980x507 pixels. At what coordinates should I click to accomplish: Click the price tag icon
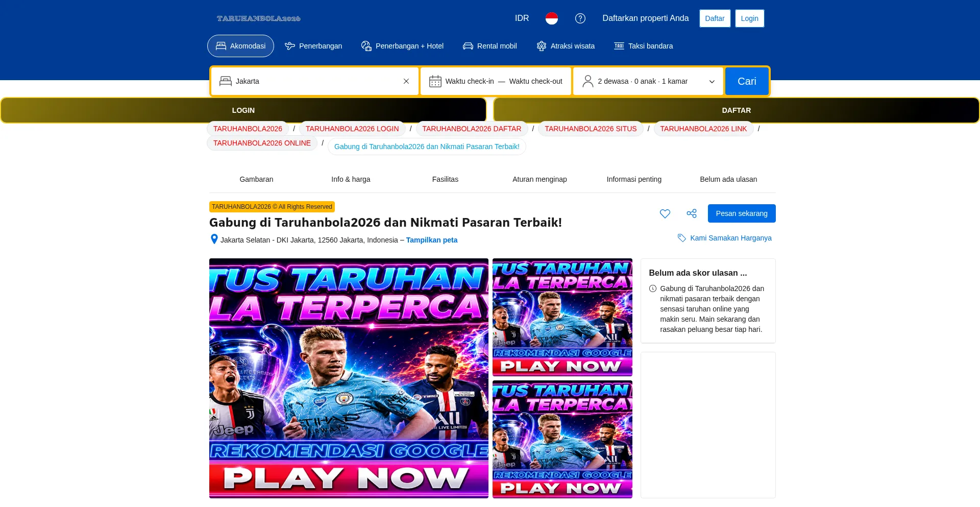coord(681,238)
